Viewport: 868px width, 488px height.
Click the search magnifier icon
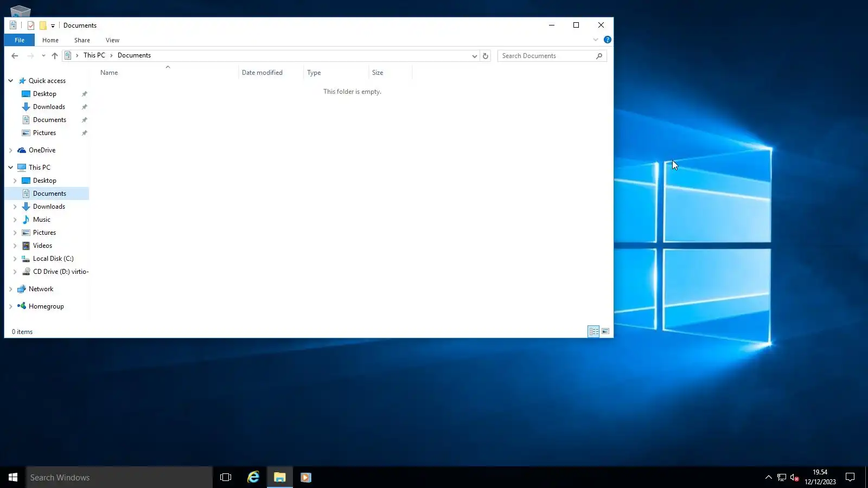tap(599, 56)
